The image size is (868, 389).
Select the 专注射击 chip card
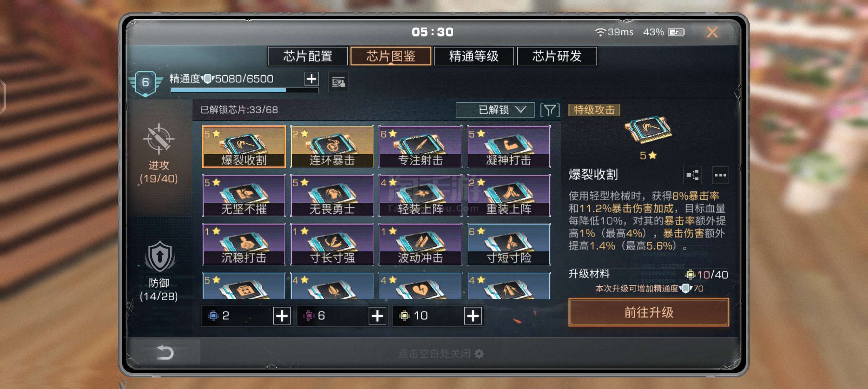click(x=420, y=147)
